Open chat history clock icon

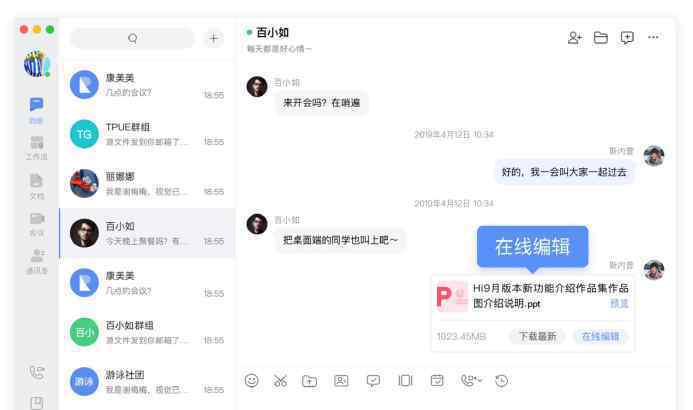point(502,380)
